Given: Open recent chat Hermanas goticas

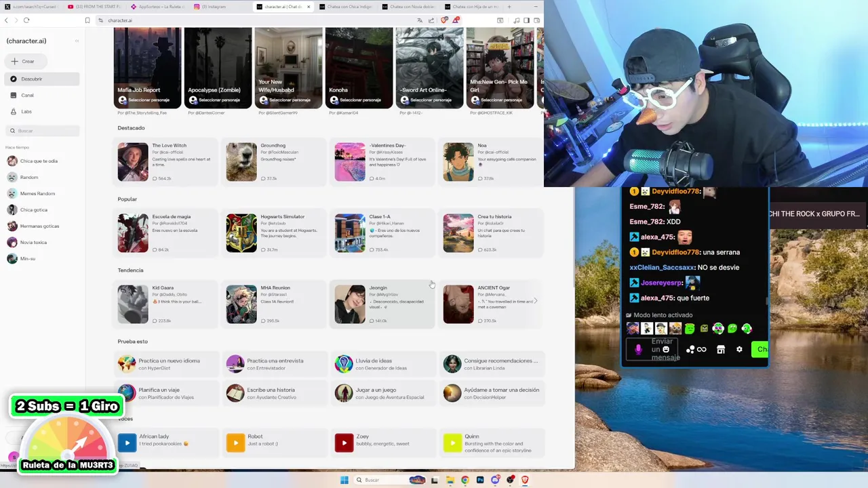Looking at the screenshot, I should tap(42, 226).
